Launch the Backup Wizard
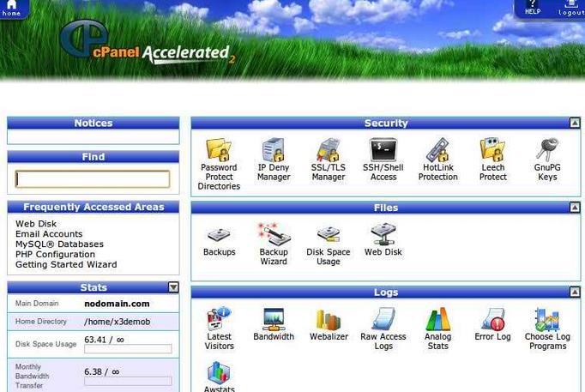Image resolution: width=585 pixels, height=392 pixels. [274, 244]
